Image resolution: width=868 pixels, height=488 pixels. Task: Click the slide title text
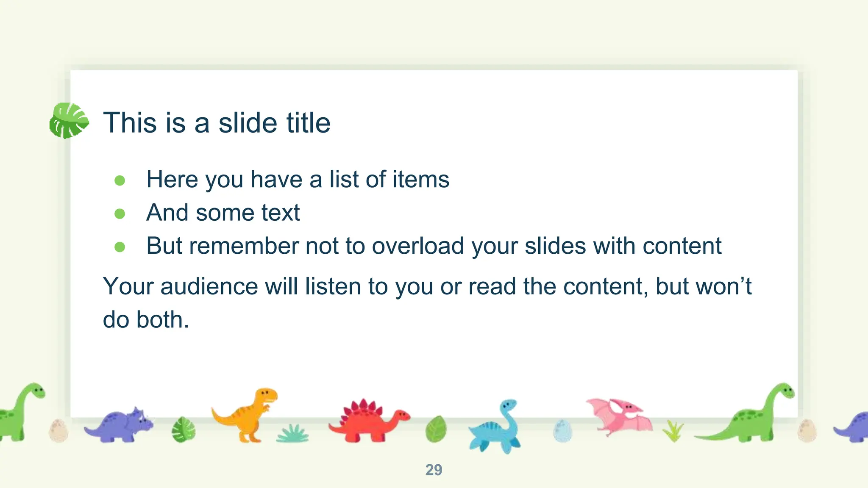(x=217, y=123)
